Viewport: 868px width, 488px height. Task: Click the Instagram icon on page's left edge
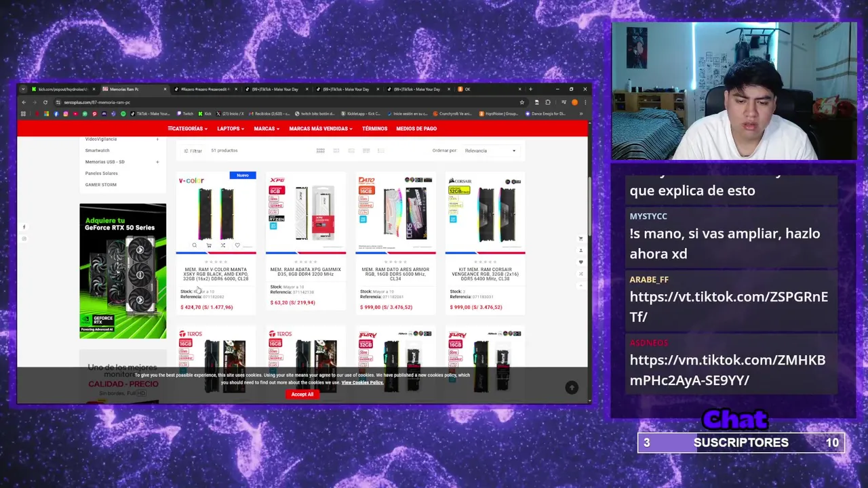coord(24,239)
